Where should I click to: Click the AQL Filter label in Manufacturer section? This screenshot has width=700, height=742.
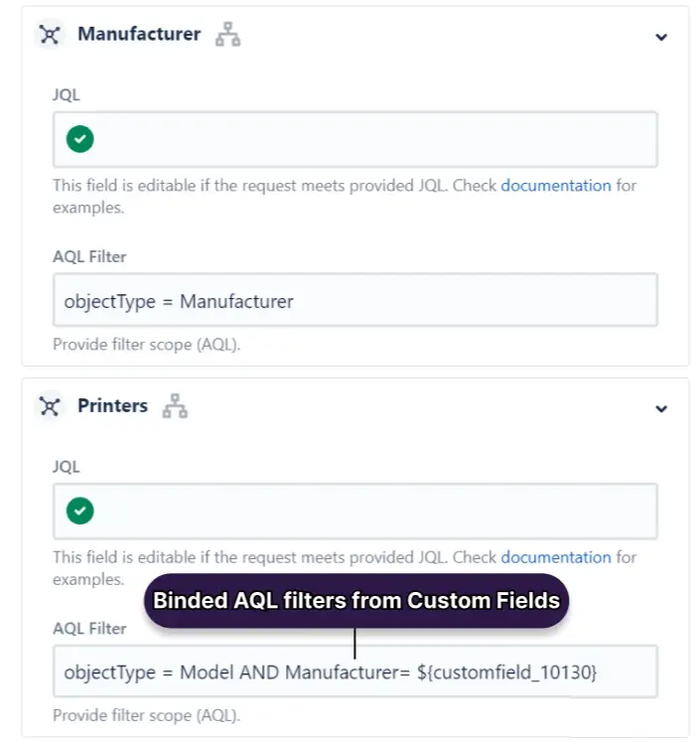[x=89, y=256]
